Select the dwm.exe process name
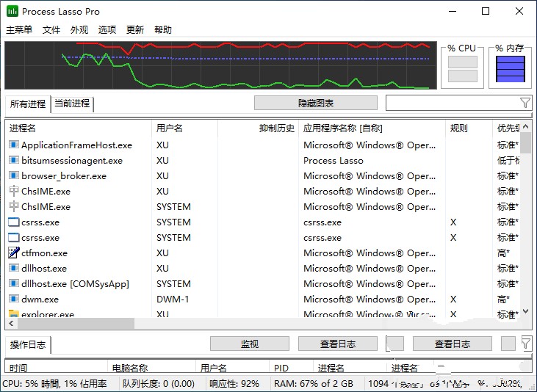Viewport: 537px width, 392px height. point(40,300)
